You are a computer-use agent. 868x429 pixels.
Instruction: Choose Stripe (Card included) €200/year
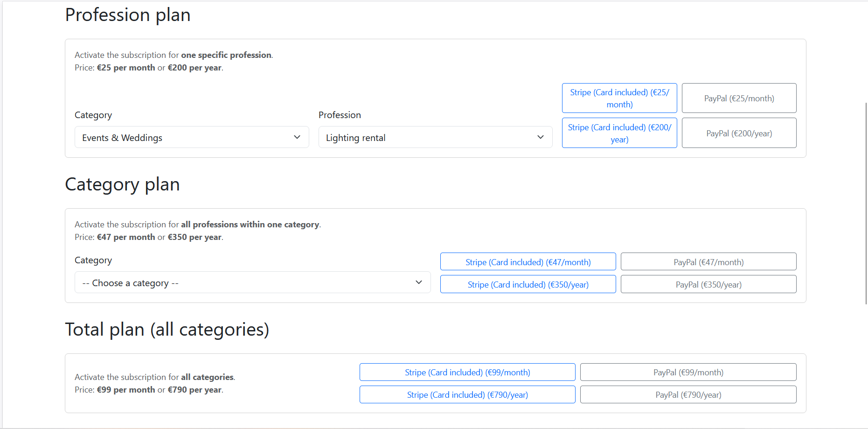(619, 133)
